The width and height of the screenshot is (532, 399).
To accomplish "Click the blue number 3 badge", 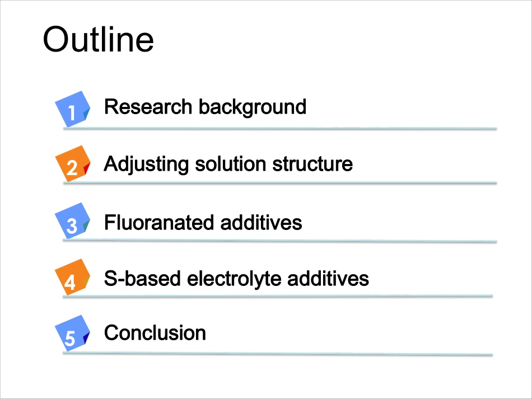I will point(72,220).
